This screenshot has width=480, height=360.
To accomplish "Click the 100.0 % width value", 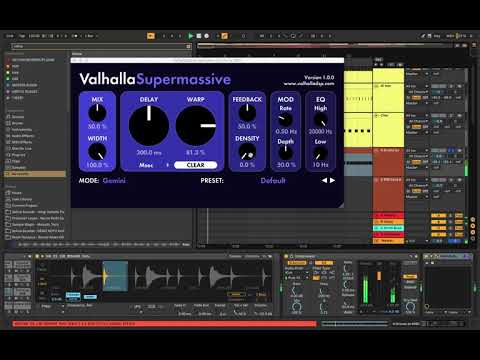I will pyautogui.click(x=97, y=165).
